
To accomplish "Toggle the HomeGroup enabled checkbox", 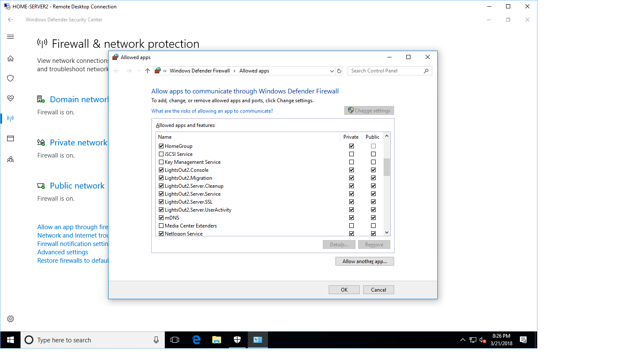I will coord(161,146).
